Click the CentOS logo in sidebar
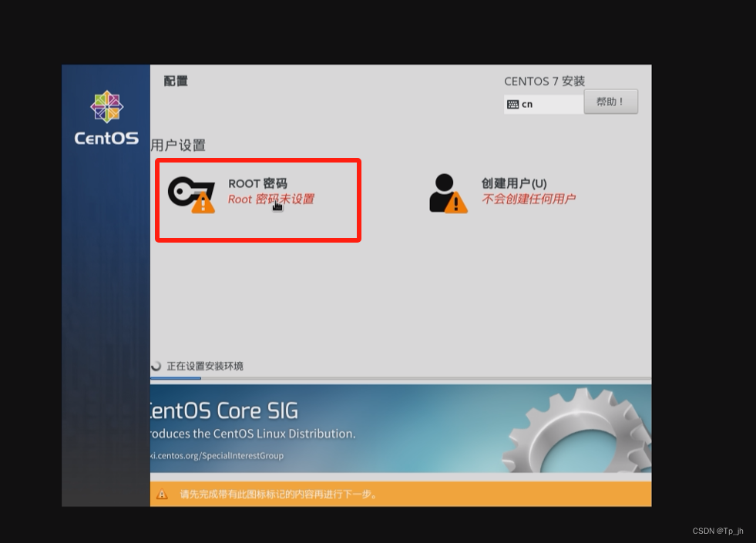The width and height of the screenshot is (756, 543). pyautogui.click(x=106, y=106)
